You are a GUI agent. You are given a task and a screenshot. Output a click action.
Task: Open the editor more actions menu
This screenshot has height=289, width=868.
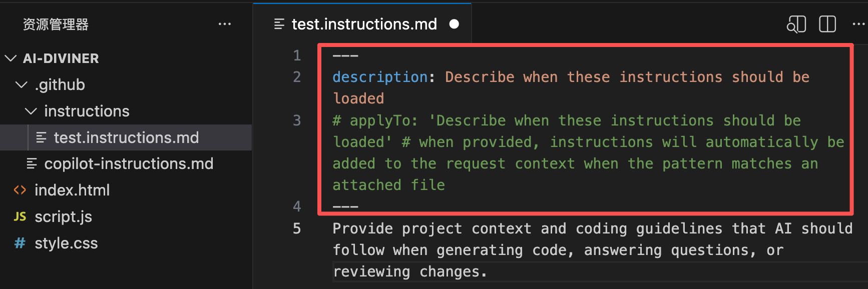(x=859, y=23)
